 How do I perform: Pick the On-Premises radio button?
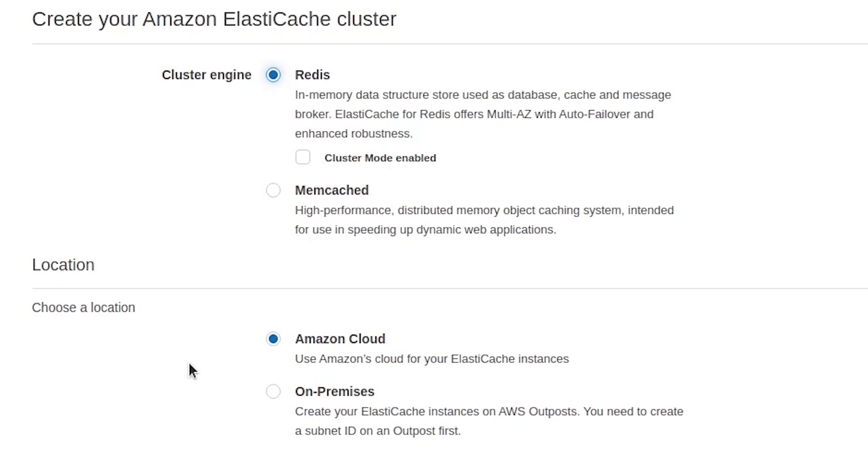[x=273, y=391]
